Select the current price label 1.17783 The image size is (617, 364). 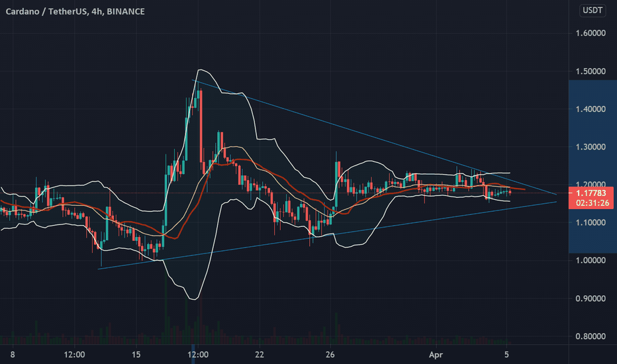[x=591, y=193]
